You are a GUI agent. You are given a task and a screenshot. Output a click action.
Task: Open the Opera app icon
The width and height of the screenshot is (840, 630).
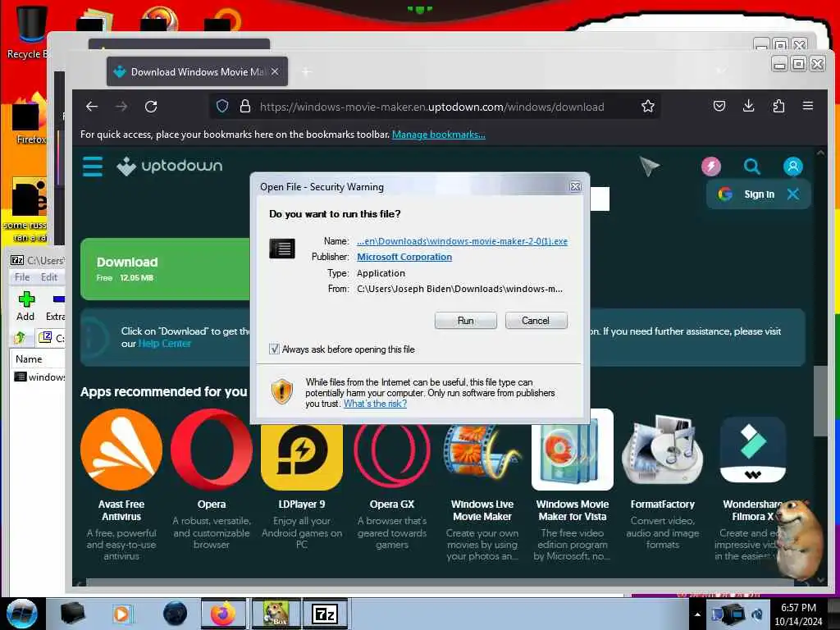[212, 450]
